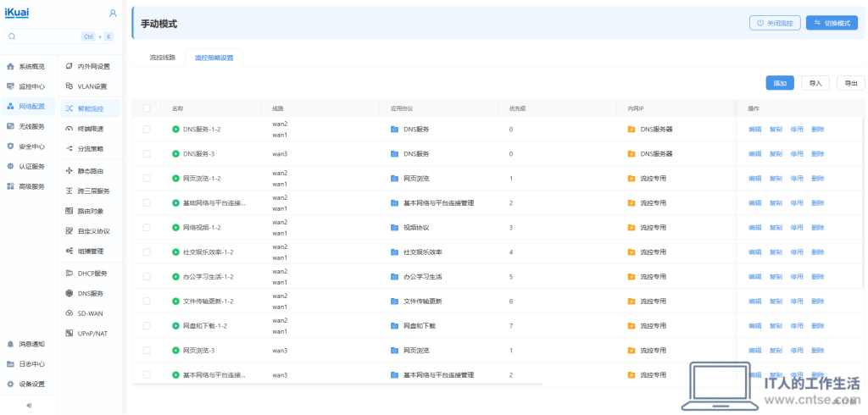Open 分流策略 submenu item
The width and height of the screenshot is (868, 415).
[x=90, y=149]
